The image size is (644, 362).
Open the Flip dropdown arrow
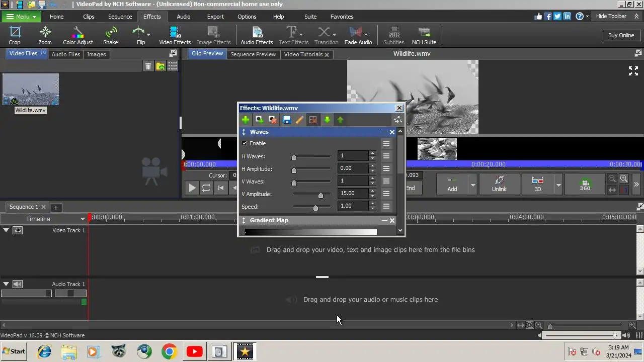(148, 35)
